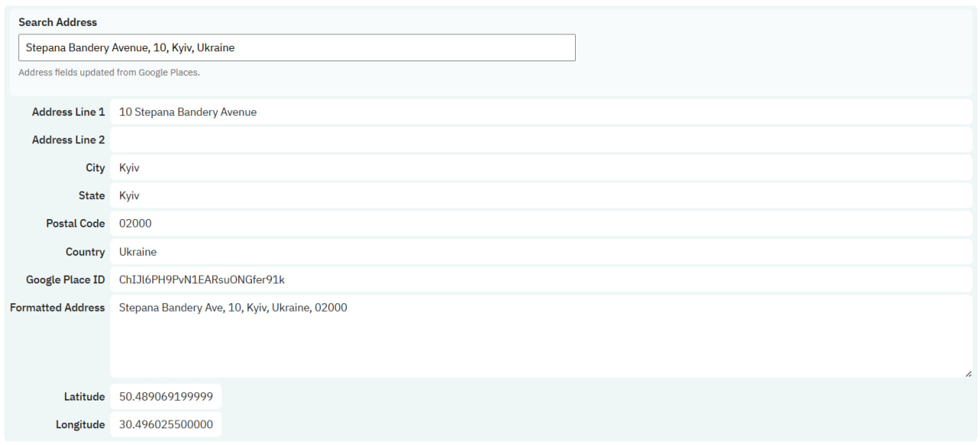
Task: Click the Search Address input field
Action: [x=297, y=47]
